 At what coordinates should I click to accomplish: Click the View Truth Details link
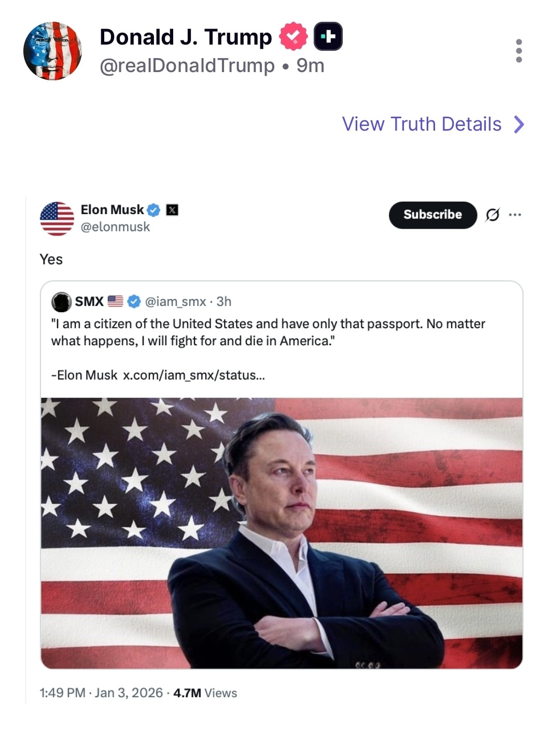point(422,124)
